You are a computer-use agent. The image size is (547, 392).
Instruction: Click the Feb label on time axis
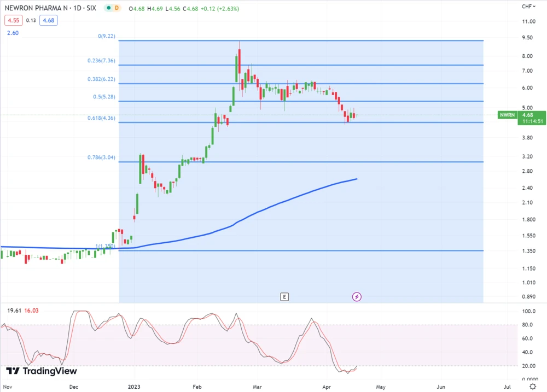[x=197, y=387]
